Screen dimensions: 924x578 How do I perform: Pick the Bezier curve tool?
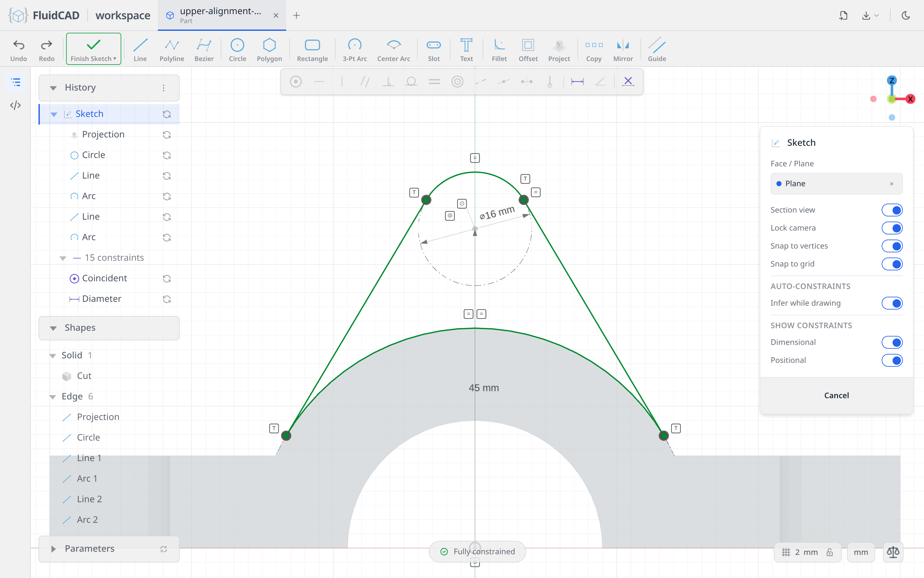pyautogui.click(x=204, y=50)
